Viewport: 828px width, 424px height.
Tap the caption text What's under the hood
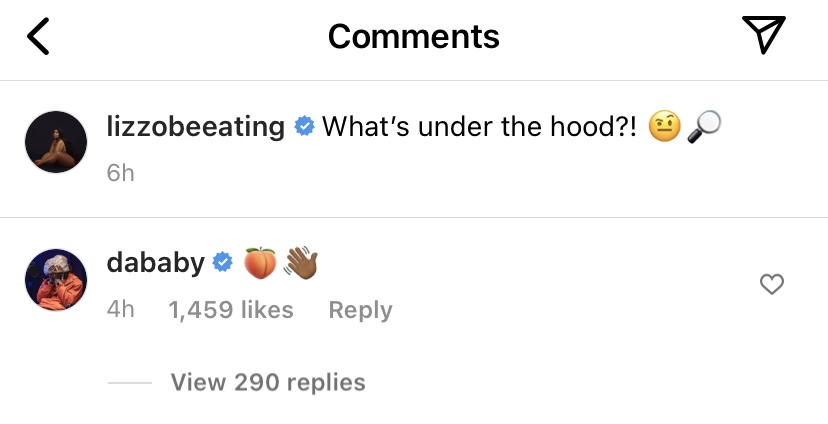click(x=479, y=127)
